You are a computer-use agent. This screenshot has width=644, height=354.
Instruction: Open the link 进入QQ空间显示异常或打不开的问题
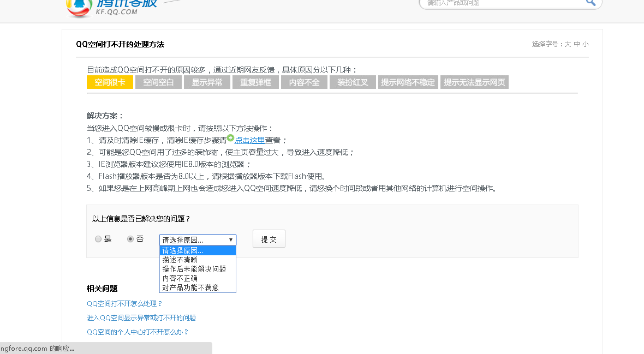click(141, 318)
